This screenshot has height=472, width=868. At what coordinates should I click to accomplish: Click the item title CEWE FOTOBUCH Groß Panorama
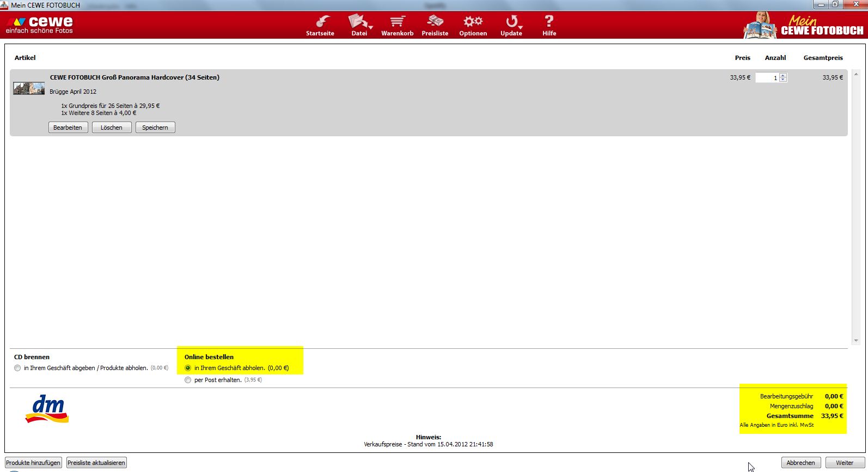coord(135,77)
